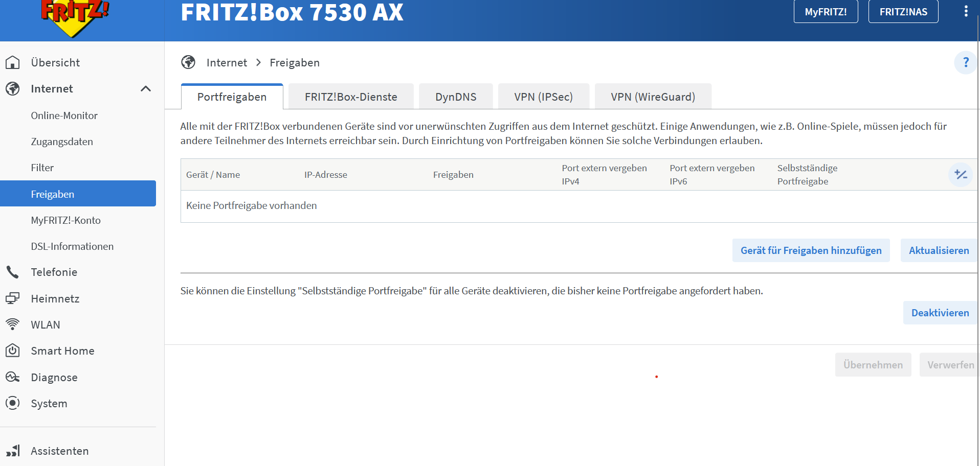The width and height of the screenshot is (980, 466).
Task: Click the Internet globe icon in sidebar
Action: click(13, 88)
